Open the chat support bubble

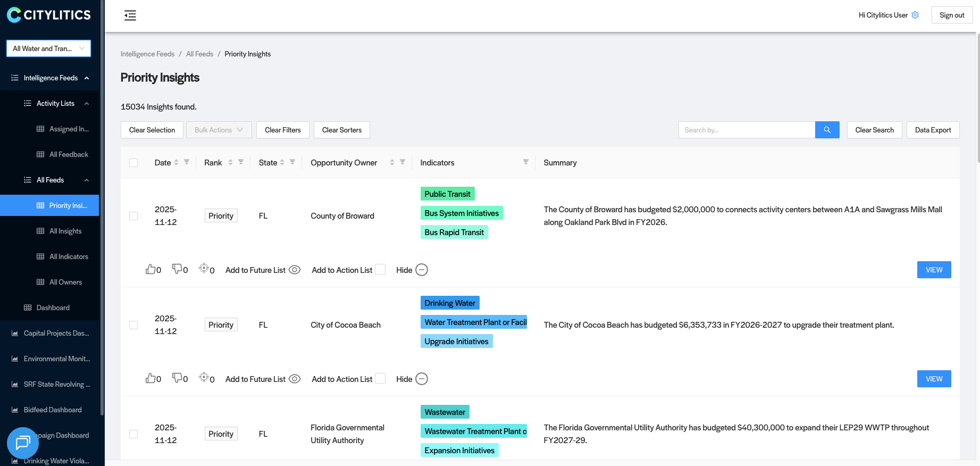(x=23, y=443)
